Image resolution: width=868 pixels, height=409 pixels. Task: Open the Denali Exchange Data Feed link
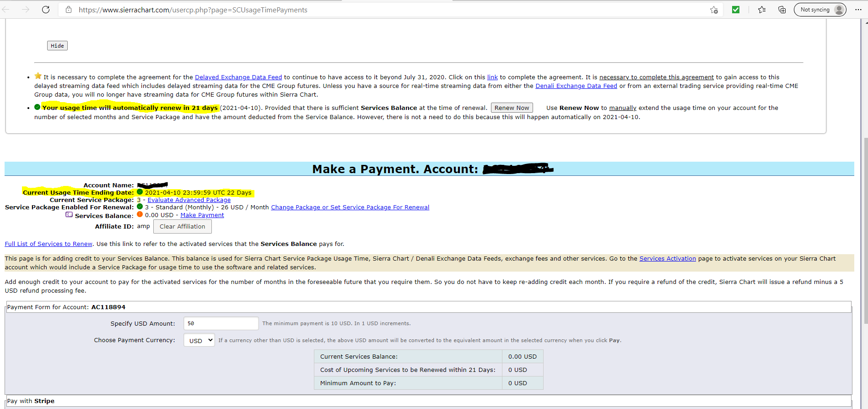click(x=576, y=86)
